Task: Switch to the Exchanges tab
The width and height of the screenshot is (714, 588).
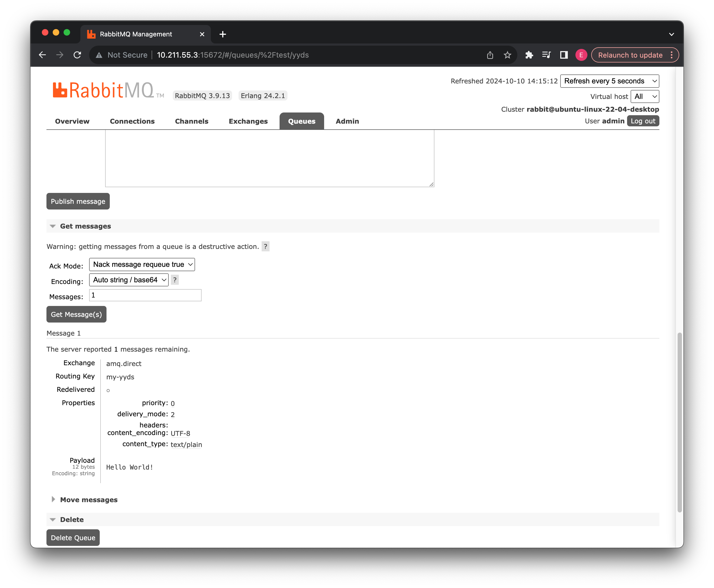Action: (248, 121)
